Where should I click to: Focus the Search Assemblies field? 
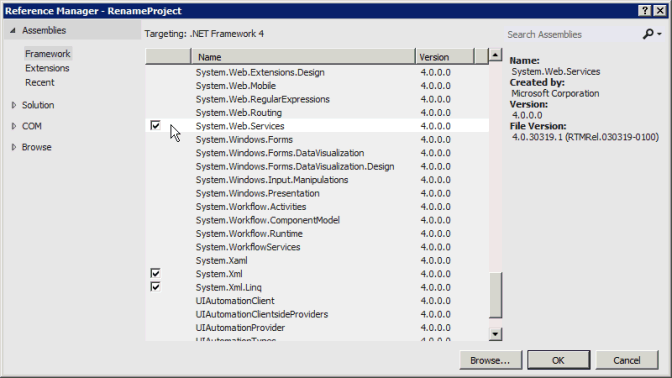tap(572, 34)
